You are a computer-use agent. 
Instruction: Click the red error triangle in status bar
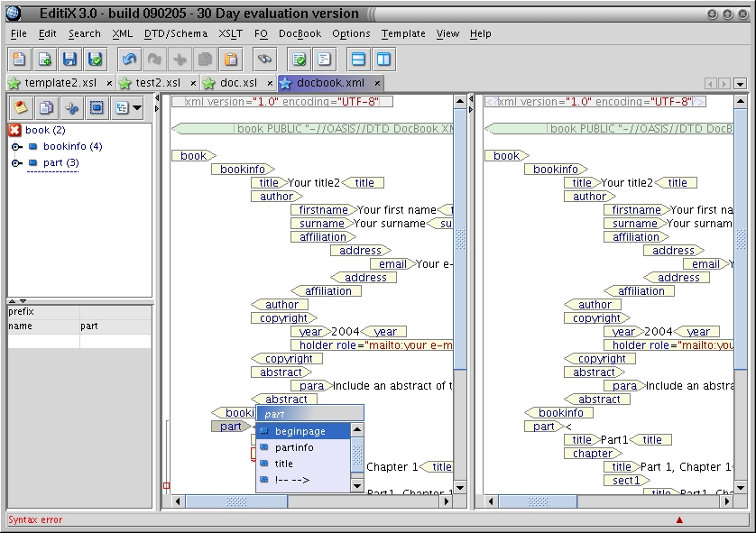click(x=679, y=520)
